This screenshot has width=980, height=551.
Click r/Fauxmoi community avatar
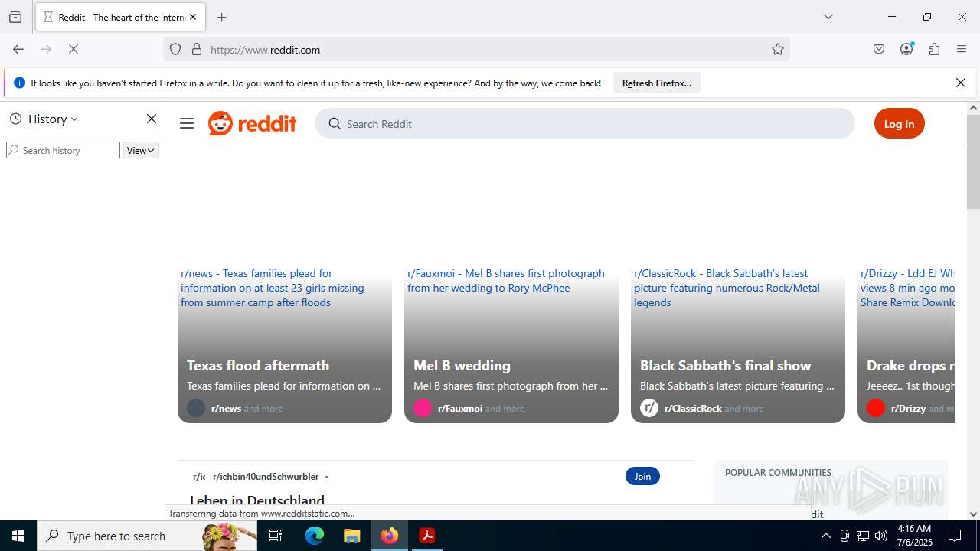(423, 408)
